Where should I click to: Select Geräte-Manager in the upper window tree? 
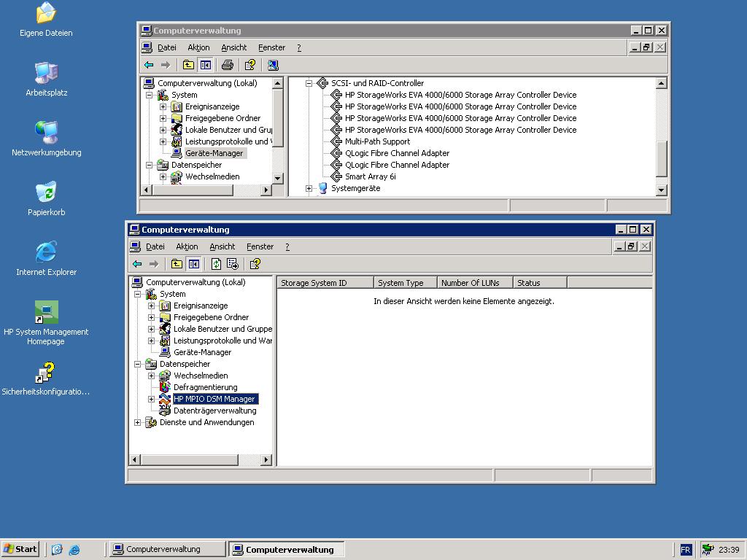coord(214,153)
